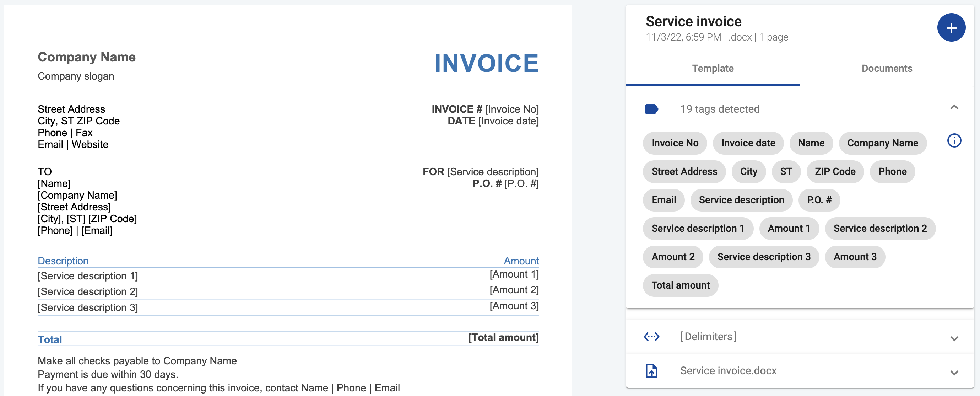
Task: Click the [P.O. #] placeholder in the preview
Action: pos(521,183)
